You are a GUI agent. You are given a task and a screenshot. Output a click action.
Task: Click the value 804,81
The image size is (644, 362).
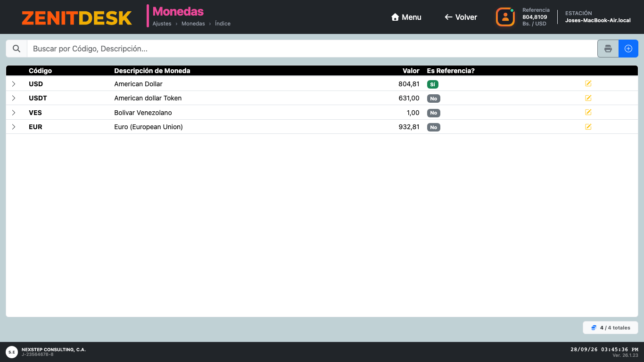[409, 84]
